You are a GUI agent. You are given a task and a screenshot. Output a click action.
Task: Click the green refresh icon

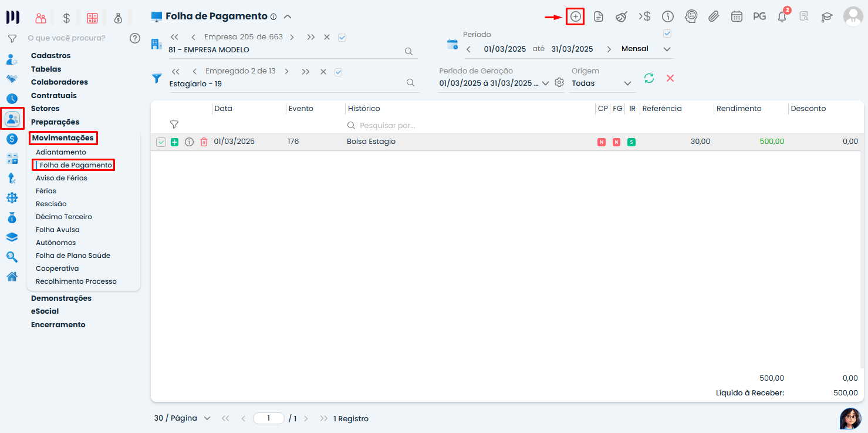(x=649, y=78)
